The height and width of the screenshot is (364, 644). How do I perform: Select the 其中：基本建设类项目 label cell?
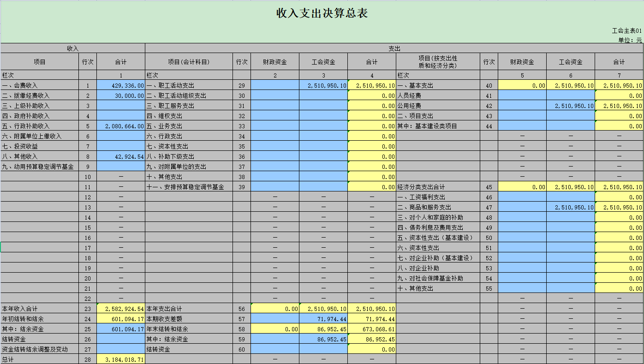[438, 126]
